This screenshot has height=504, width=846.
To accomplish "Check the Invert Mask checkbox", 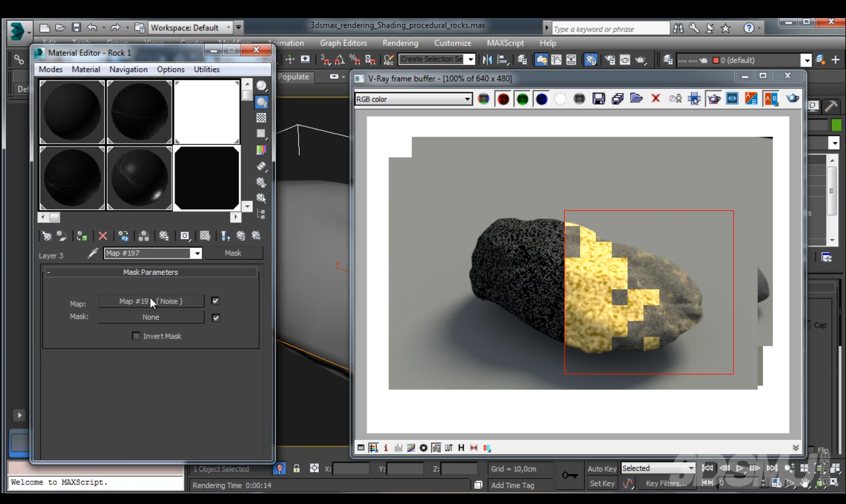I will pyautogui.click(x=136, y=336).
